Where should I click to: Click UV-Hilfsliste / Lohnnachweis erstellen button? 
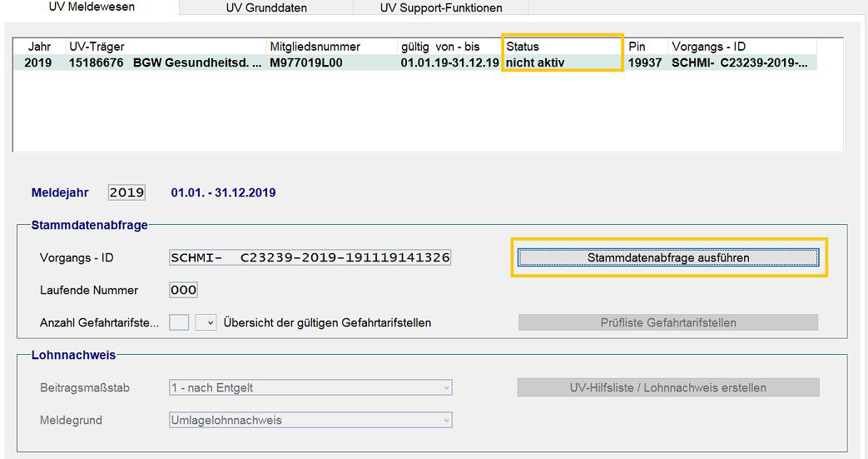pos(667,387)
